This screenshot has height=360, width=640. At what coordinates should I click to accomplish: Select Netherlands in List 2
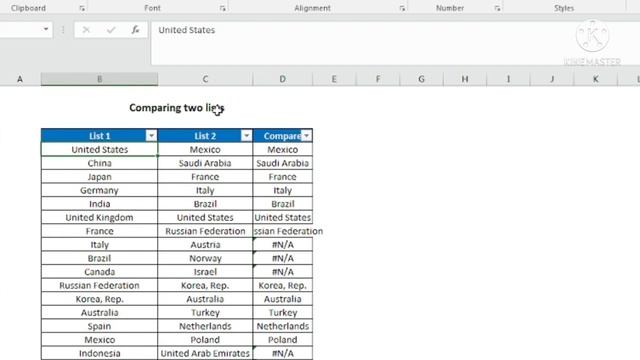pos(205,326)
